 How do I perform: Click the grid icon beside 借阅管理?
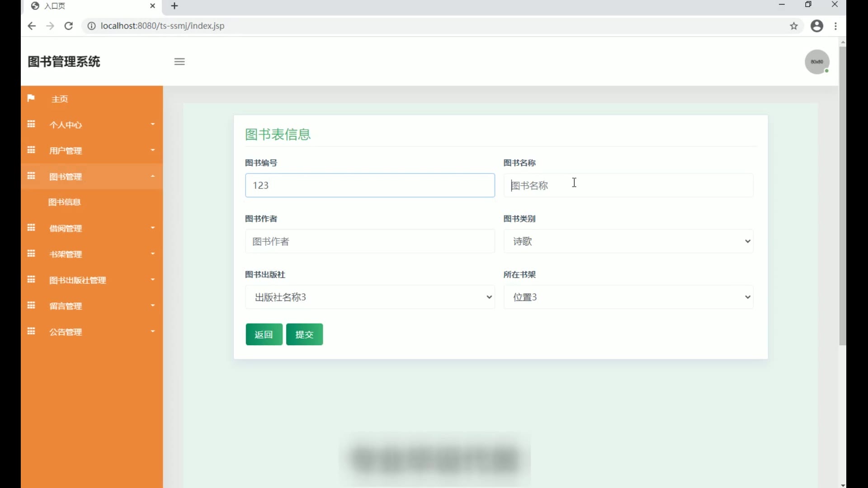[31, 228]
